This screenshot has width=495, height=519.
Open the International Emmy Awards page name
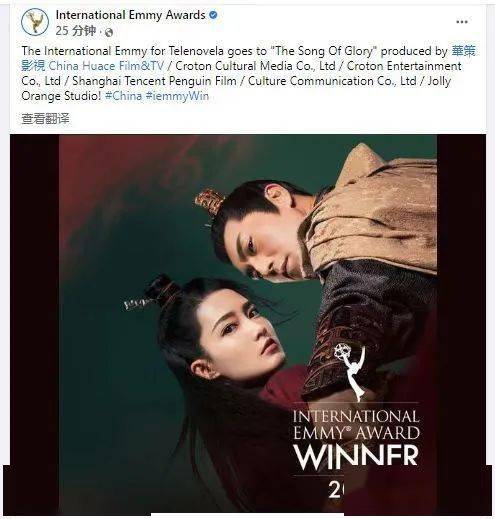pyautogui.click(x=130, y=15)
